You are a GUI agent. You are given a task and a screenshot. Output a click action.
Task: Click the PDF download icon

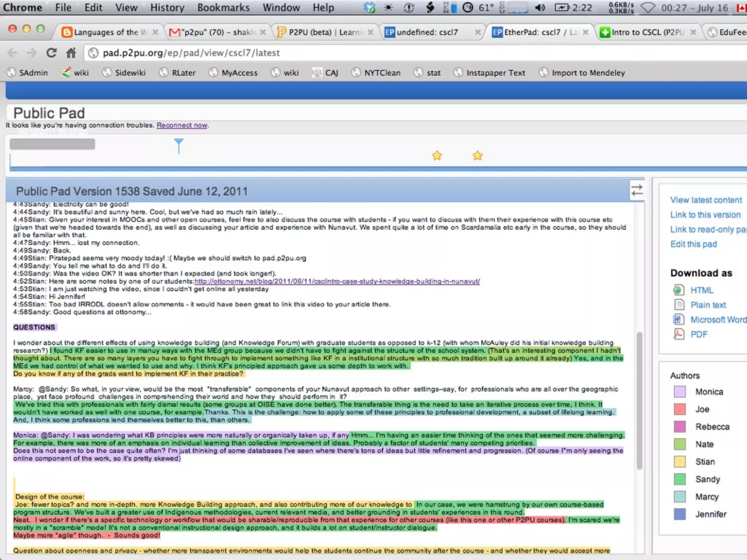[x=678, y=334]
